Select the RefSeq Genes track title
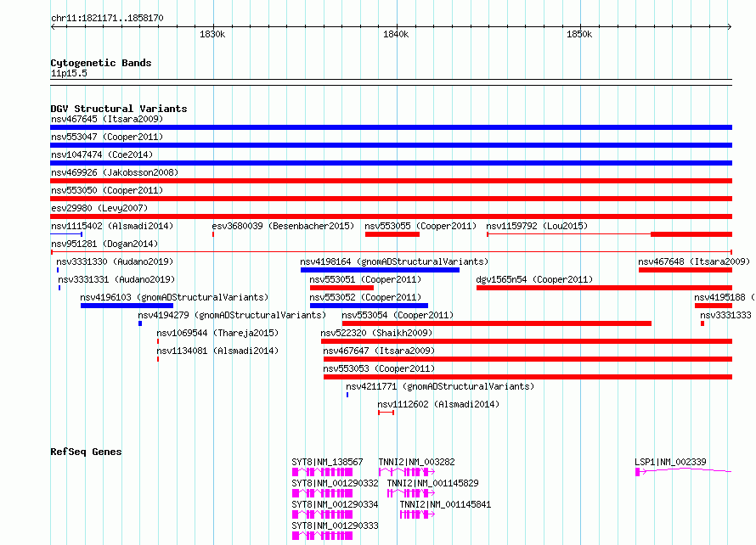Image resolution: width=756 pixels, height=545 pixels. click(86, 452)
